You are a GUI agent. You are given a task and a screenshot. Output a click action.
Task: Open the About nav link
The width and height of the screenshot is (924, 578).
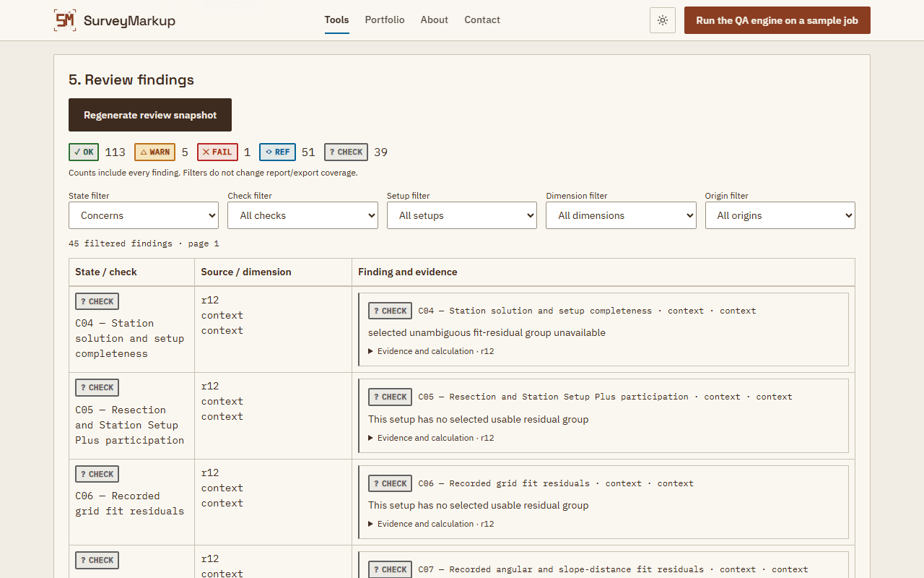pos(435,20)
